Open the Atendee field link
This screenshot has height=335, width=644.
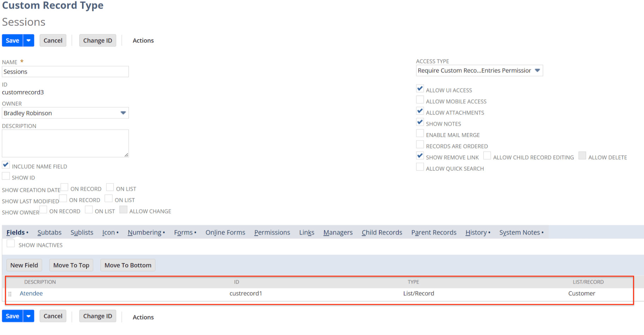31,293
